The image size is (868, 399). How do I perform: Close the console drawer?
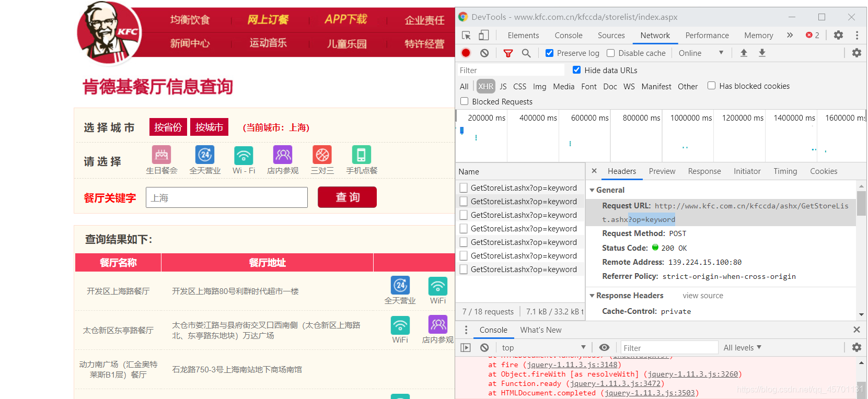[x=857, y=330]
